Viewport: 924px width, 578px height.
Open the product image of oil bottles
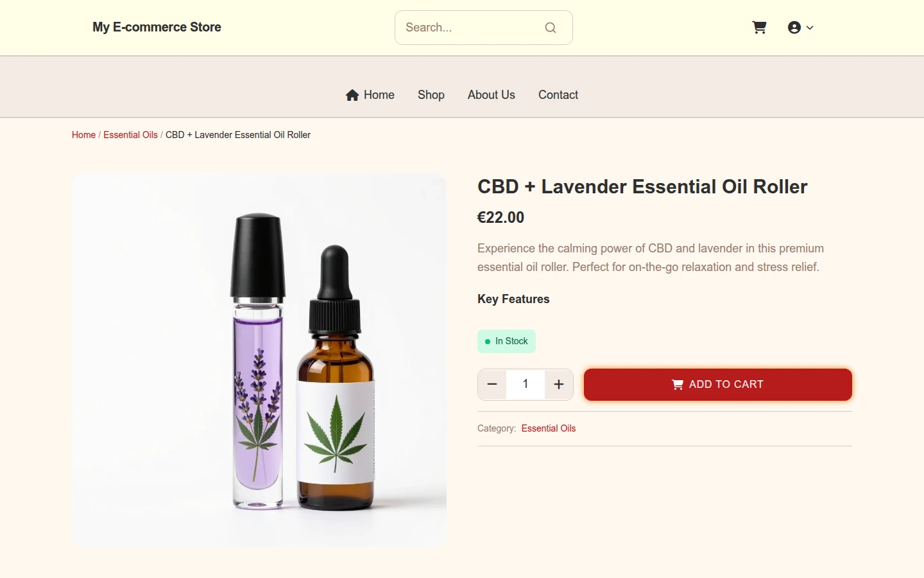coord(259,360)
